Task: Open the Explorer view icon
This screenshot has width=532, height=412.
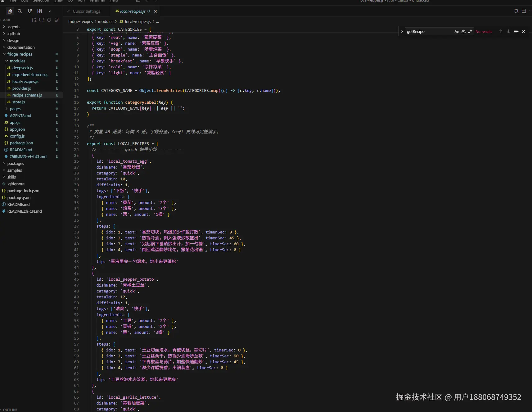Action: (10, 11)
